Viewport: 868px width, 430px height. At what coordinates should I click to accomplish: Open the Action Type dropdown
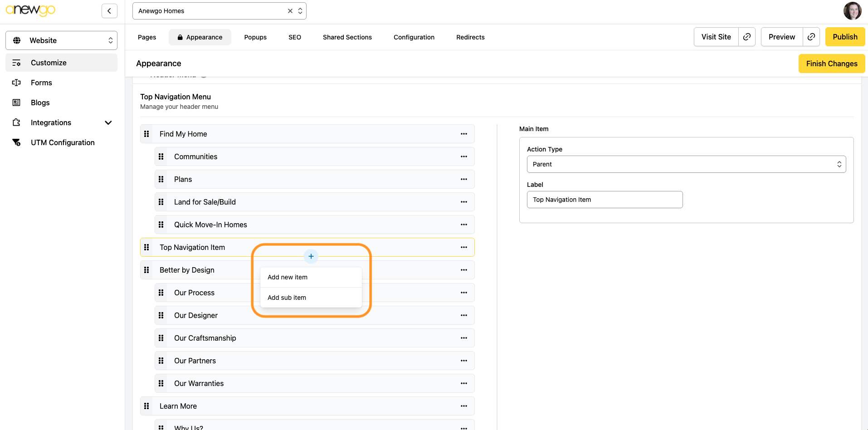click(x=686, y=164)
